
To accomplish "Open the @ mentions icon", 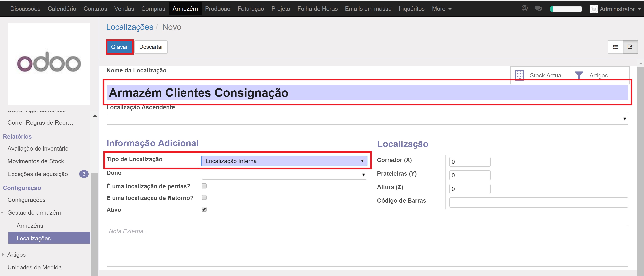I will tap(525, 8).
